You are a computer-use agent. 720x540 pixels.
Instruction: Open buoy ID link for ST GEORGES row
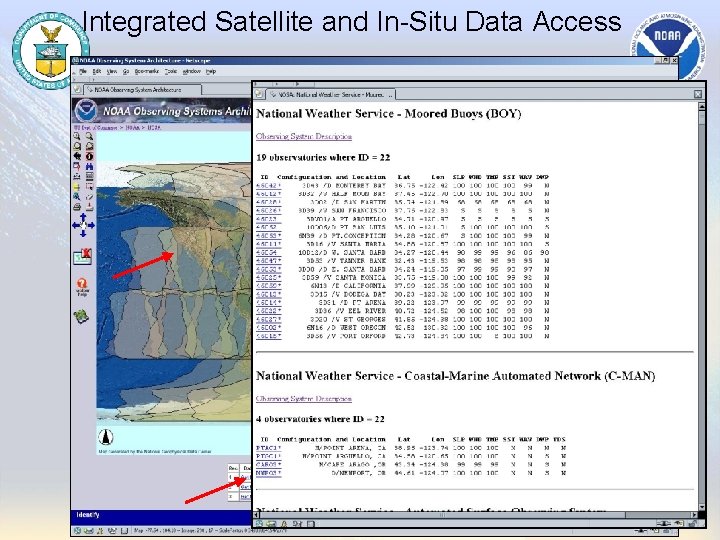(x=269, y=319)
